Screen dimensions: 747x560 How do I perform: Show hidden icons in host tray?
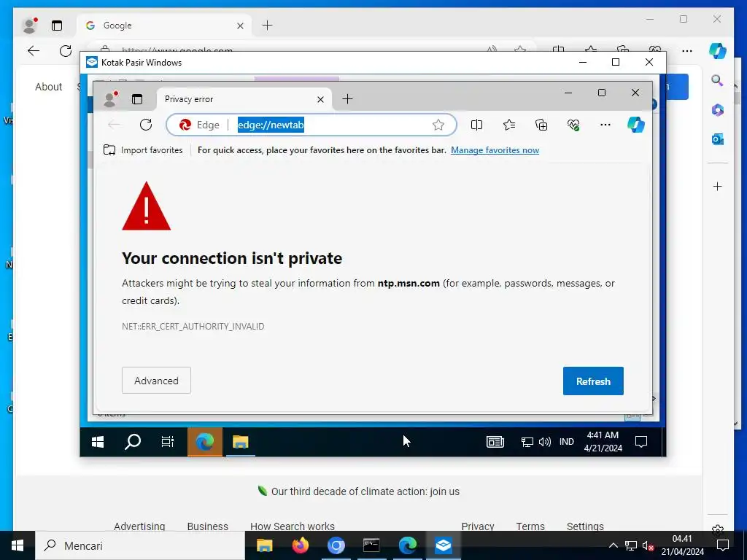pyautogui.click(x=614, y=545)
